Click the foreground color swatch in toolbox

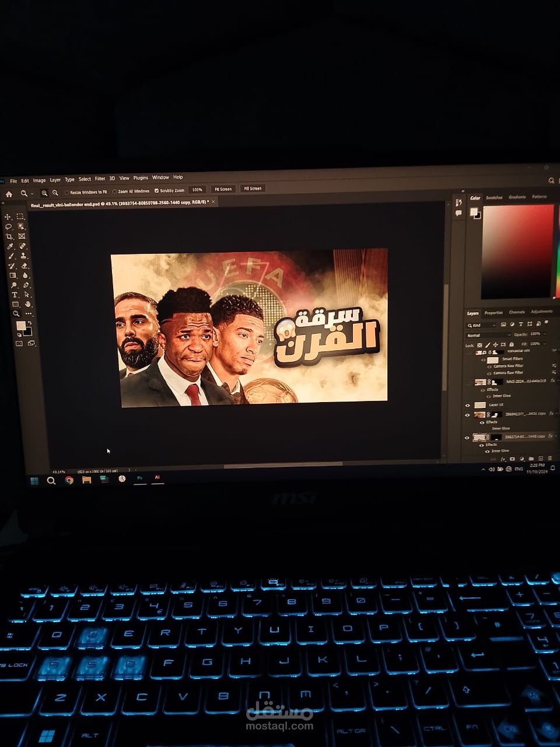tap(20, 326)
